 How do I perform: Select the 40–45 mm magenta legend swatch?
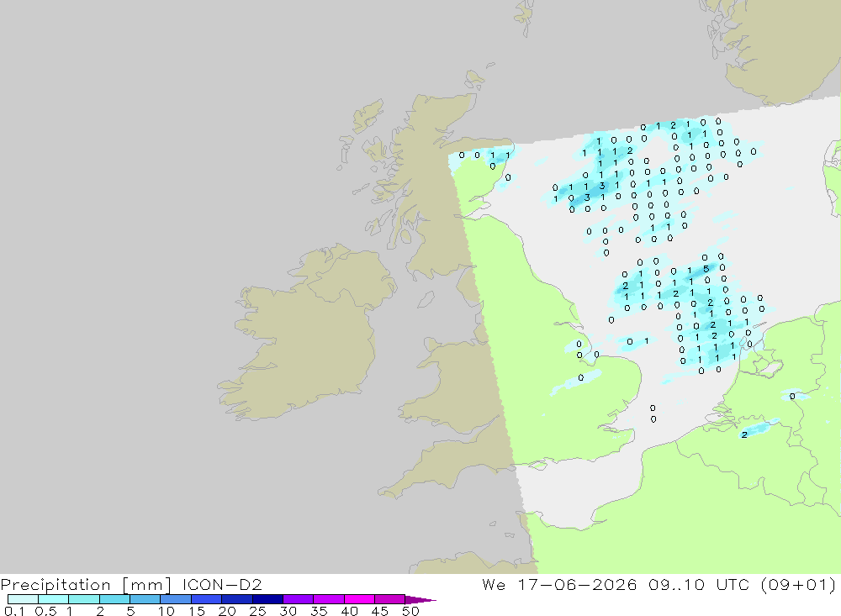pyautogui.click(x=359, y=599)
